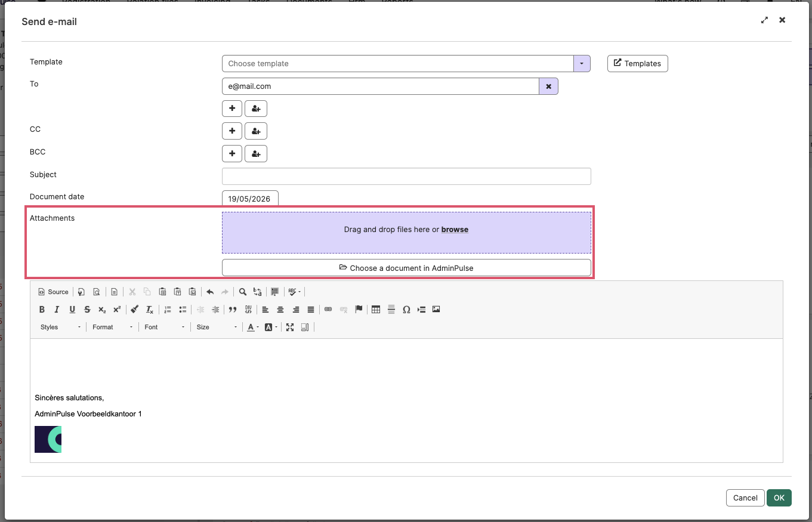The image size is (812, 522).
Task: Click the Choose template combo field
Action: coord(397,63)
